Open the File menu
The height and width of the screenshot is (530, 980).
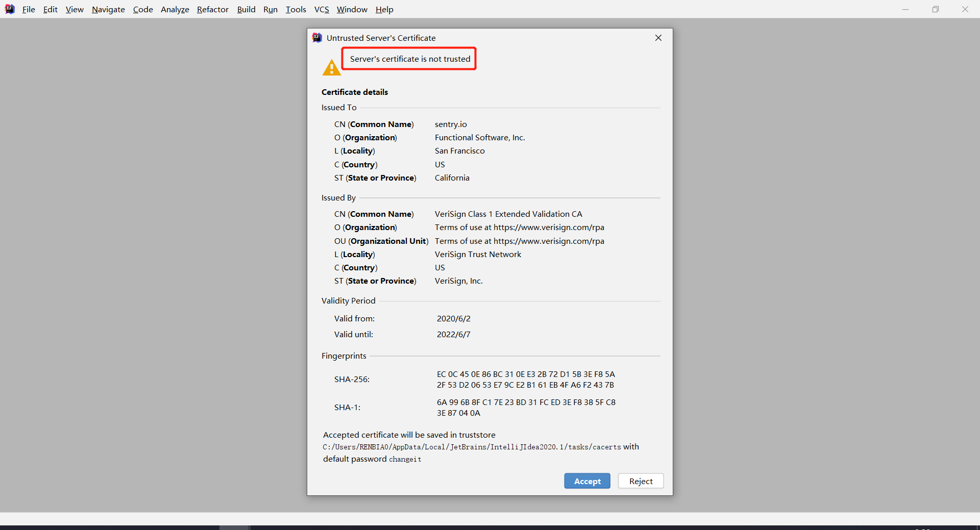29,9
